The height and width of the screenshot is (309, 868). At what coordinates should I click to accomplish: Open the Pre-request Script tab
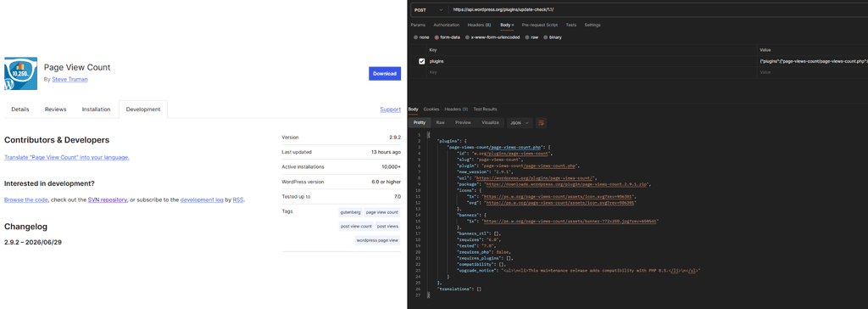(540, 25)
